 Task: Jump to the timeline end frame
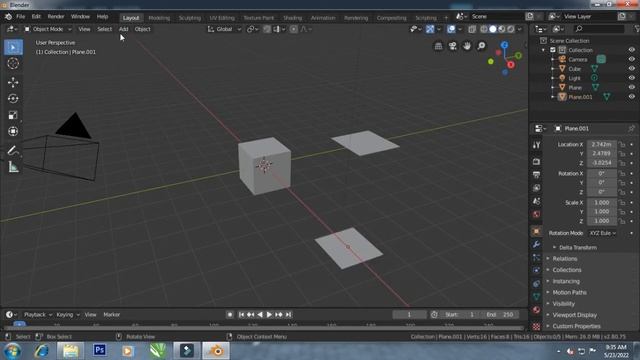[288, 314]
